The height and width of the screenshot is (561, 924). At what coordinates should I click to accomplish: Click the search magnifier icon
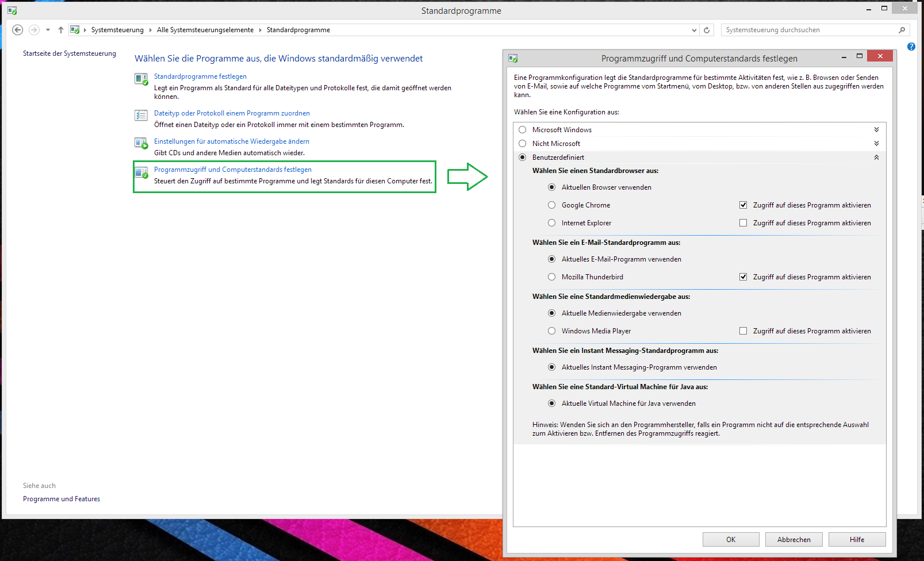point(902,30)
